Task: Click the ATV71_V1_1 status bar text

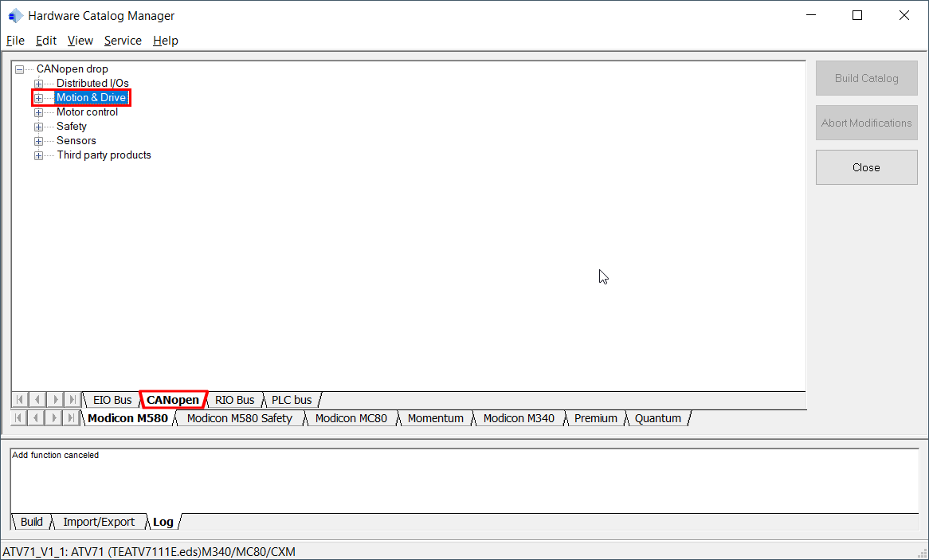Action: pos(149,552)
